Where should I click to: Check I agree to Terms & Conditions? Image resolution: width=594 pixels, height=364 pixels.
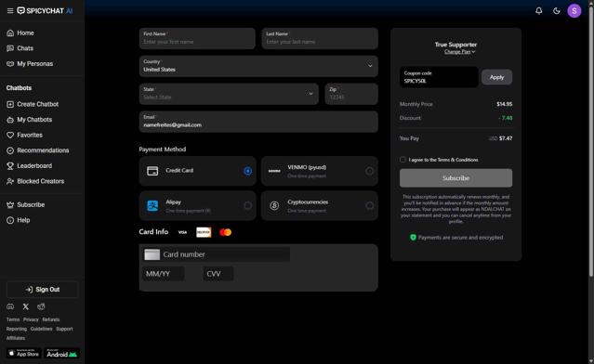tap(403, 160)
